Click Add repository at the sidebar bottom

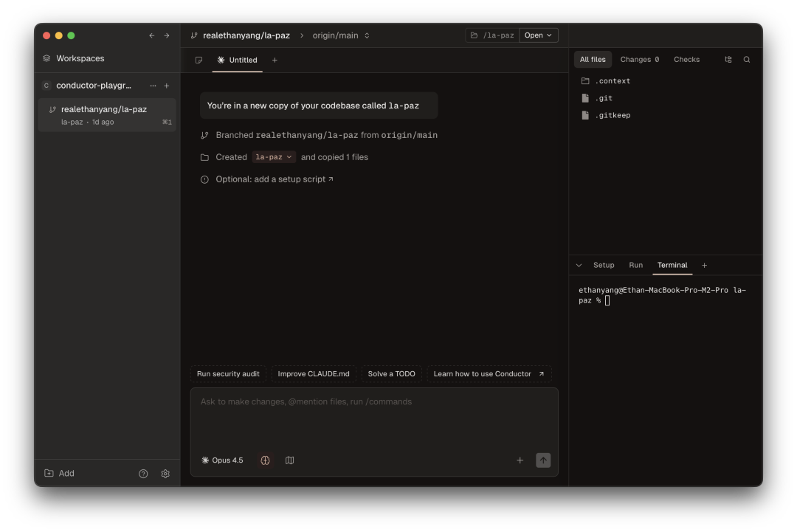point(60,473)
